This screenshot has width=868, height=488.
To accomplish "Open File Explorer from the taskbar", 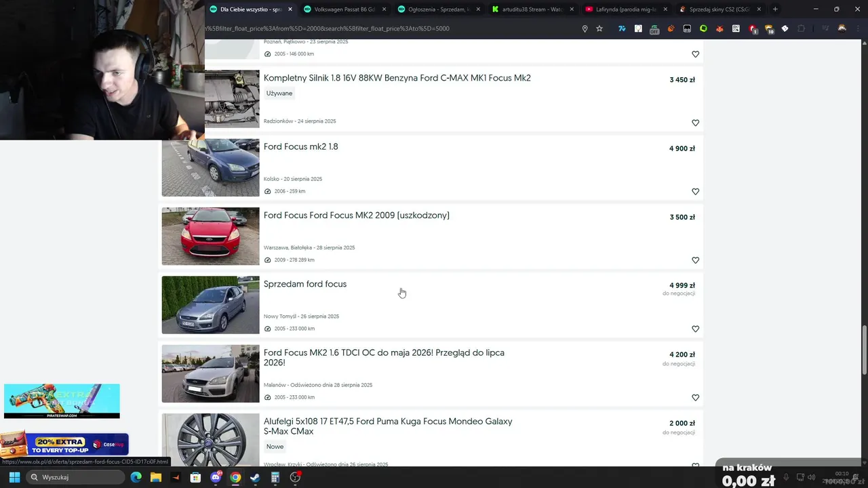I will coord(155,477).
